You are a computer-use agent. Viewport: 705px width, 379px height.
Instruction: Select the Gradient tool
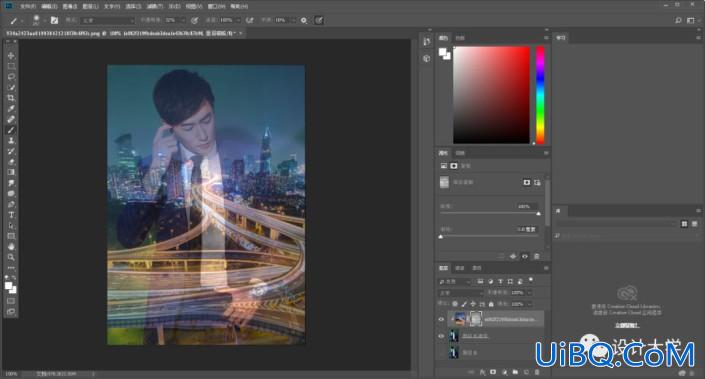(x=11, y=172)
